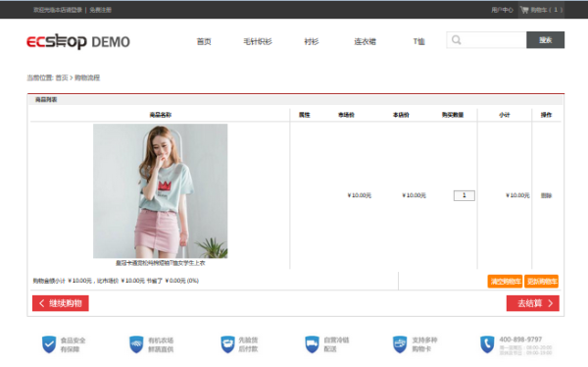Click the cart amount summary text

116,281
